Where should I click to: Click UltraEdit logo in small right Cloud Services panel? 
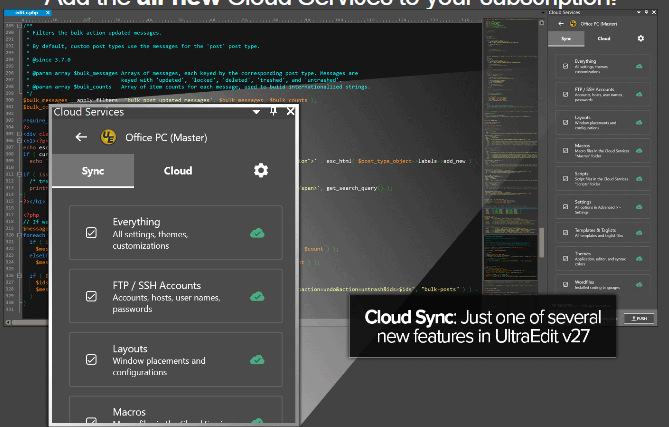[x=573, y=23]
